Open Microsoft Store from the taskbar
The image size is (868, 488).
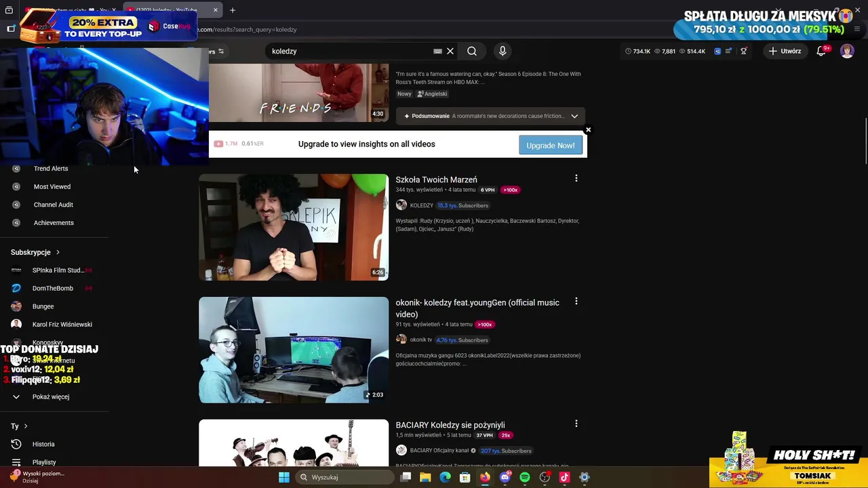tap(465, 477)
